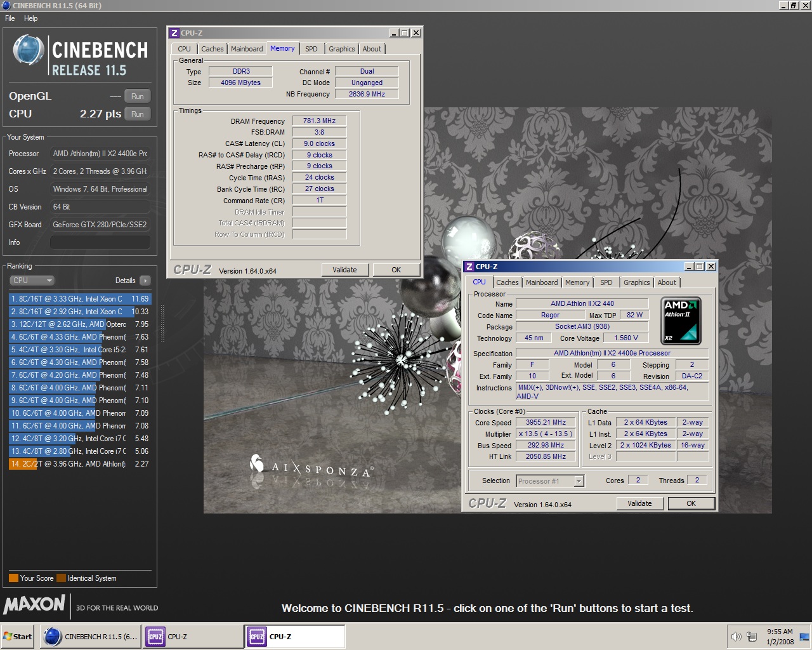Click Validate in Memory CPU-Z window
The width and height of the screenshot is (812, 650).
tap(344, 270)
